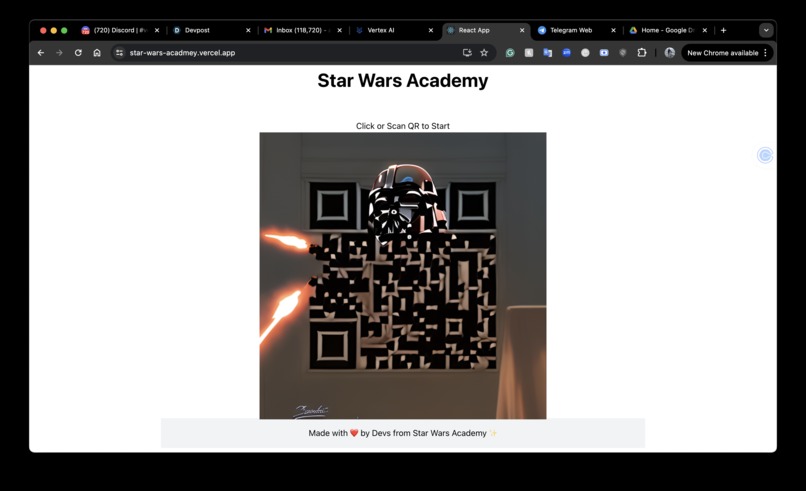The image size is (806, 491).
Task: Open a new browser tab
Action: 723,30
